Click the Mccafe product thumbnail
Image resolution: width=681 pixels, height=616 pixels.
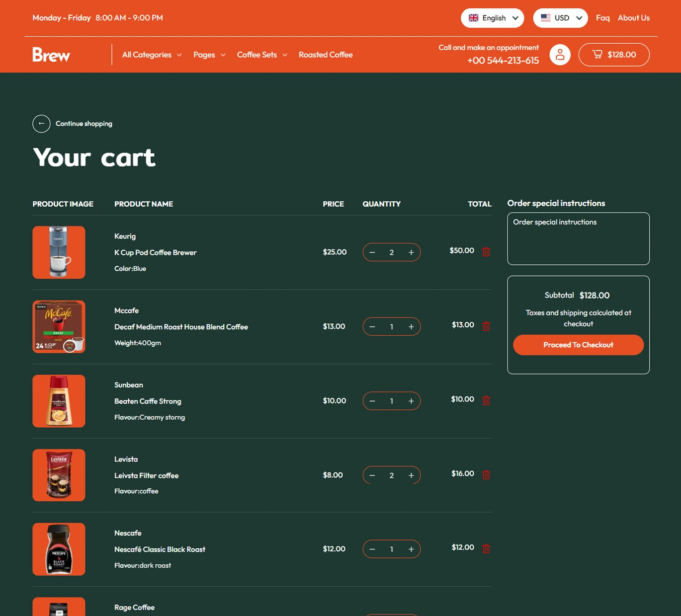pos(59,327)
